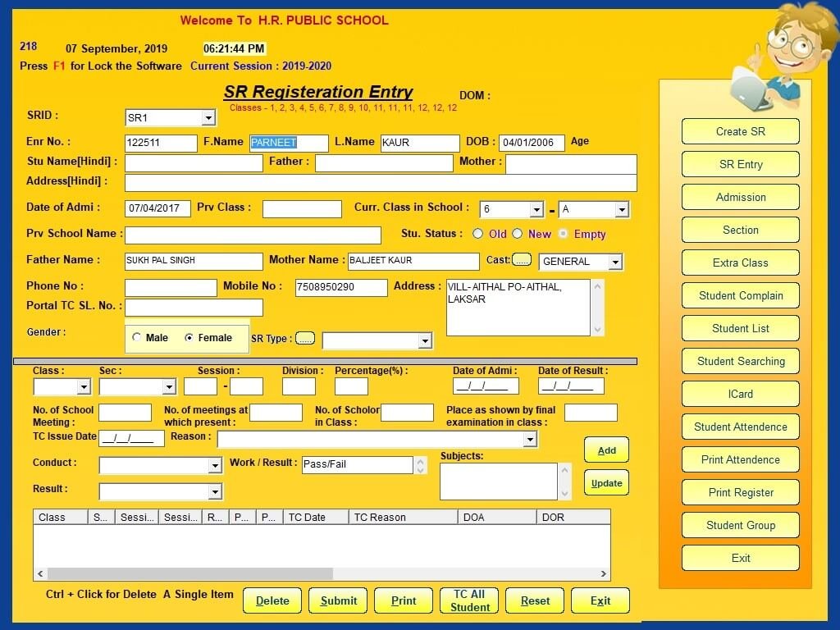The image size is (840, 630).
Task: Open the SRID dropdown showing SR1
Action: click(208, 118)
